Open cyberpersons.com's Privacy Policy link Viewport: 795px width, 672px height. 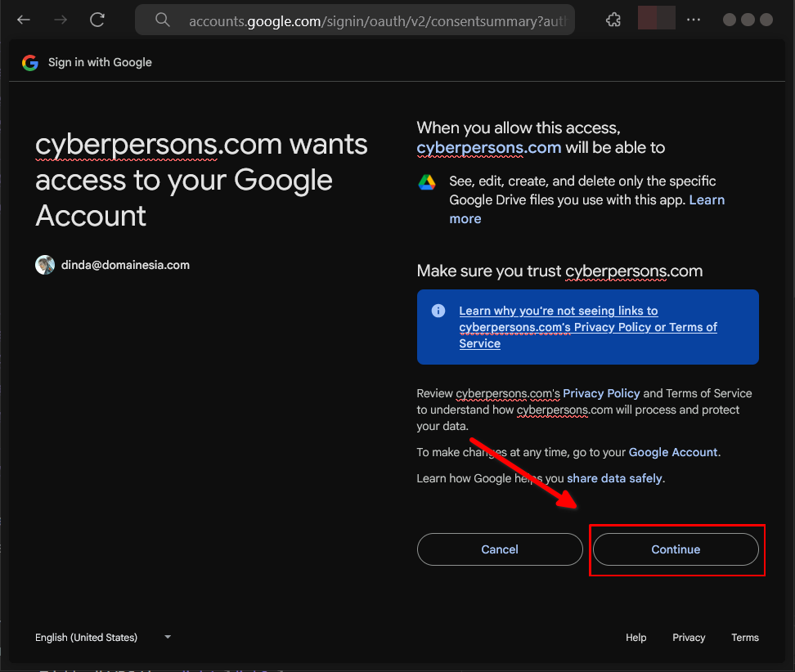point(601,393)
